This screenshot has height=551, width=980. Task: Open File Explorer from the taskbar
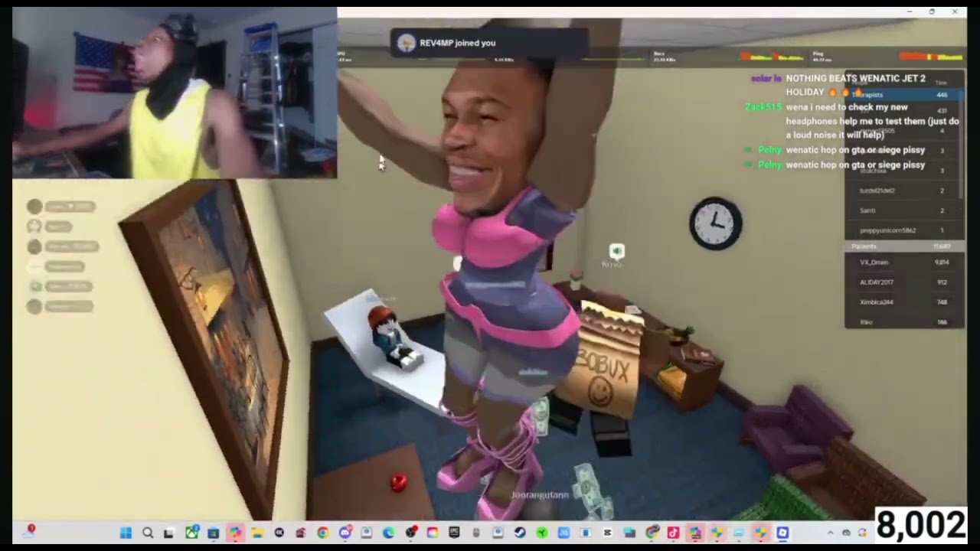(257, 533)
